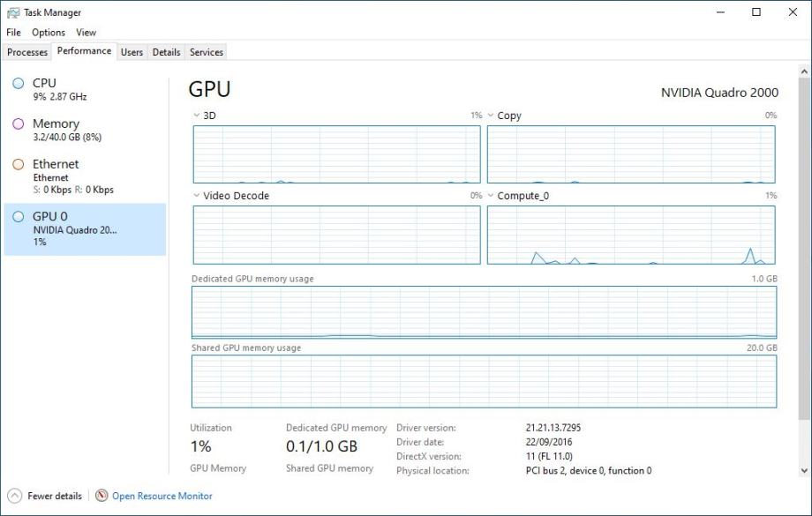Switch to the Details tab

point(166,52)
